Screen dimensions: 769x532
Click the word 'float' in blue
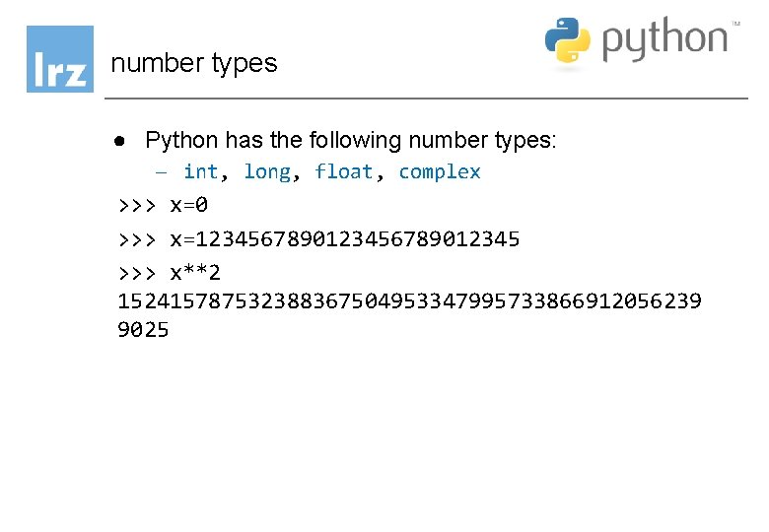(344, 171)
